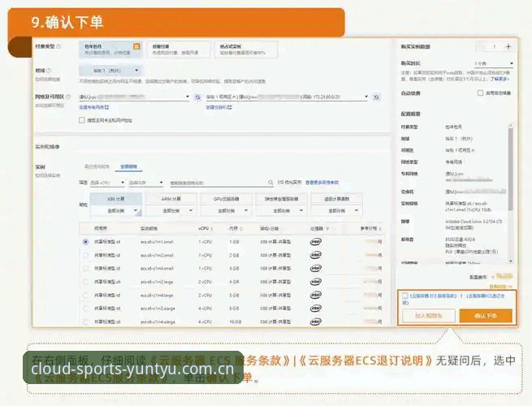Screen dimensions: 532x406
Task: Click the orange 确认下单 confirm order button
Action: [x=486, y=316]
